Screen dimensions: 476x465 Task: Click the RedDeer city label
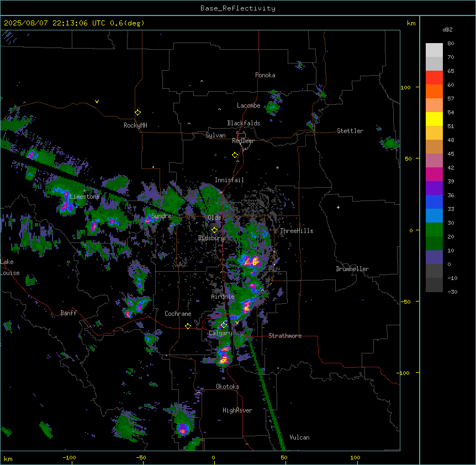click(x=243, y=141)
